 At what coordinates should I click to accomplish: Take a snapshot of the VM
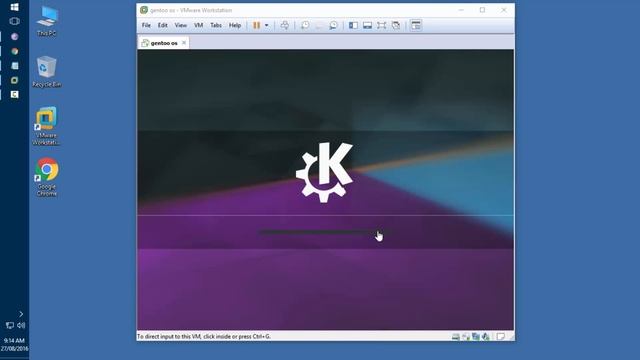(x=305, y=25)
